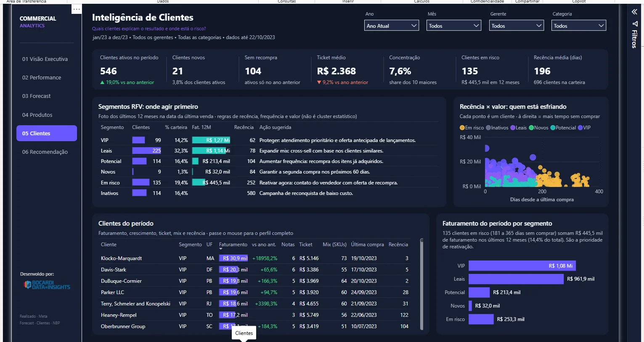This screenshot has height=342, width=644.
Task: Open the Mês filter dropdown
Action: (454, 26)
